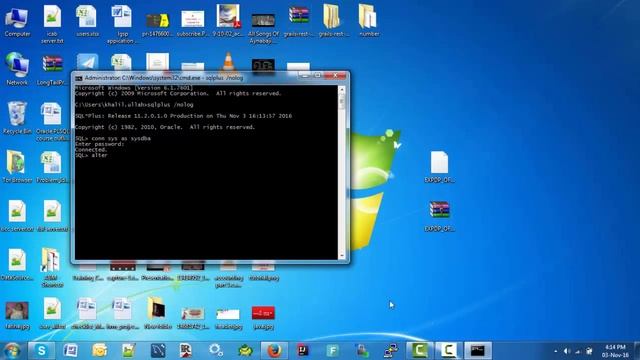Screen dimensions: 640x360
Task: Select the Telegram desktop icon
Action: click(x=87, y=63)
